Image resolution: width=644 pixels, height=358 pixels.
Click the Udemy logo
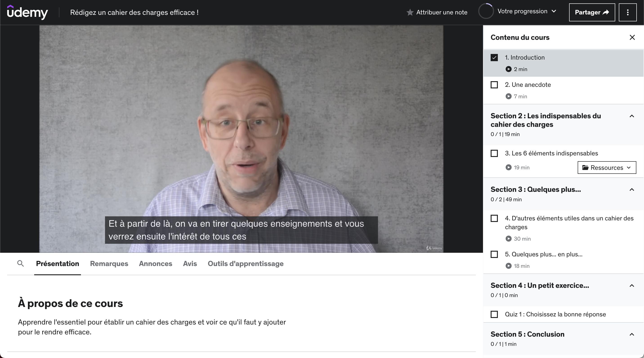(x=27, y=12)
